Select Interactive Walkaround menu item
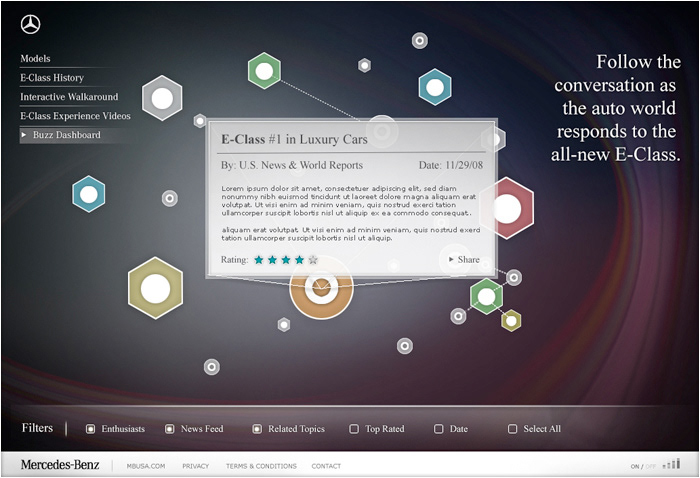Screen dimensions: 700x478 (x=69, y=97)
